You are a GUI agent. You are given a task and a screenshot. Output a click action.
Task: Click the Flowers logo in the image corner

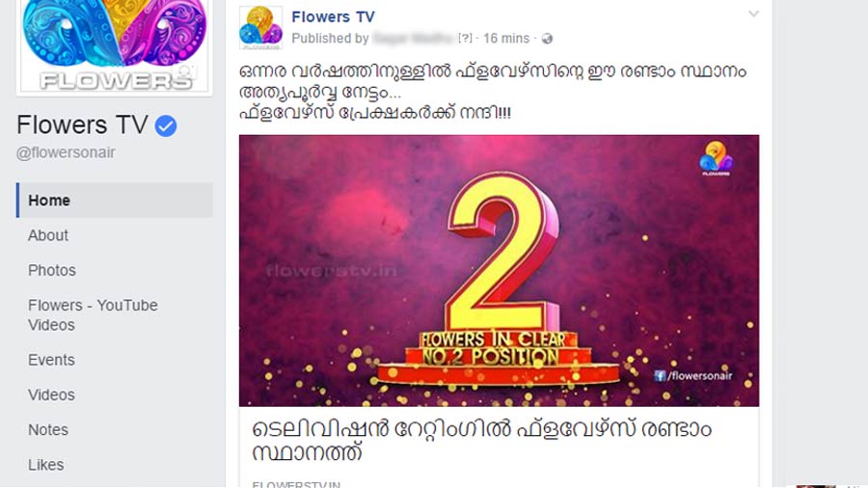tap(716, 158)
